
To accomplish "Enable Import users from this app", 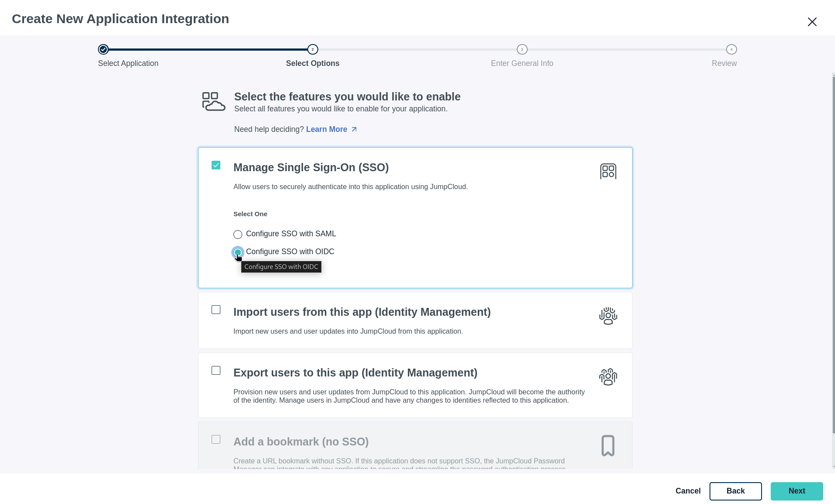I will pyautogui.click(x=216, y=310).
